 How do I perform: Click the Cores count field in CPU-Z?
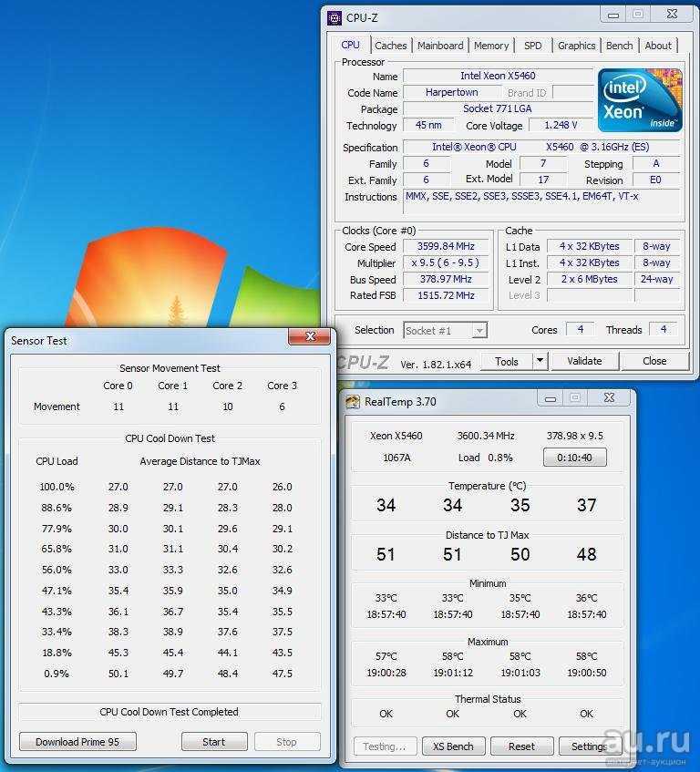[581, 329]
